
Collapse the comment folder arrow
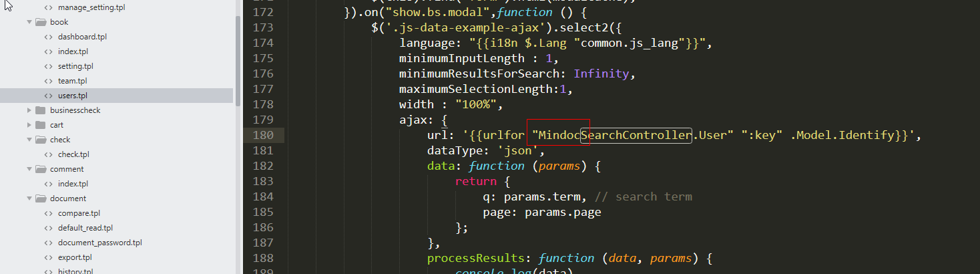pyautogui.click(x=29, y=169)
